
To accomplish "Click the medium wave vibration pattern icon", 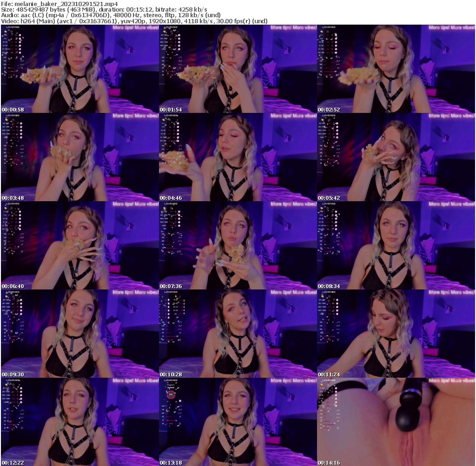I will pyautogui.click(x=21, y=61).
